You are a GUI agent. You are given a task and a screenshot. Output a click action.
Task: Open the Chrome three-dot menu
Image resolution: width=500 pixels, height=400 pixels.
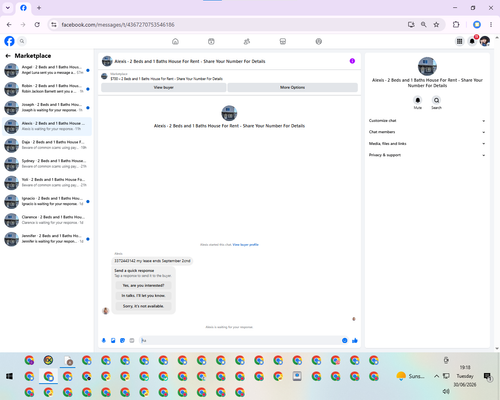(491, 24)
